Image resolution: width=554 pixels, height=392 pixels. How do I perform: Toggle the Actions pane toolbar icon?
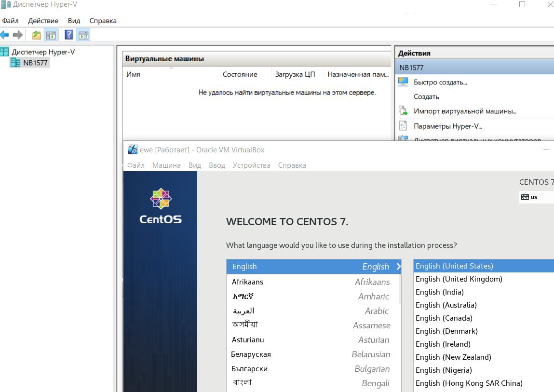pyautogui.click(x=84, y=35)
